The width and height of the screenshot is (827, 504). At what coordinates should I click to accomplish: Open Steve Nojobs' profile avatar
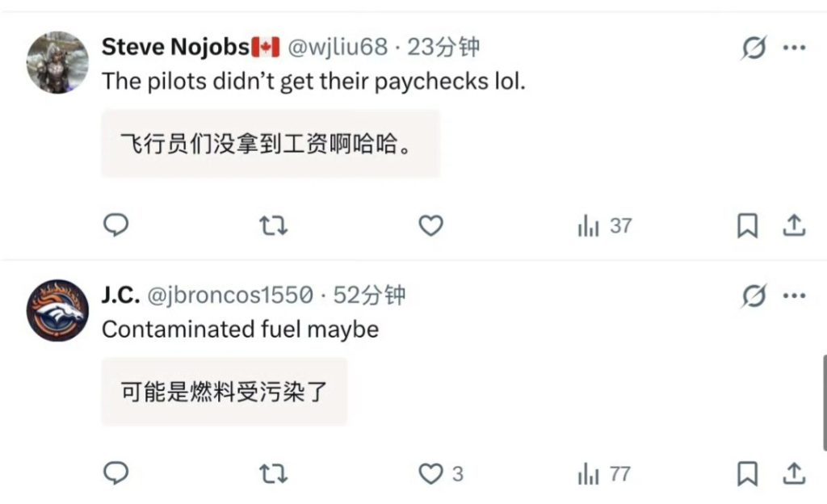(57, 63)
